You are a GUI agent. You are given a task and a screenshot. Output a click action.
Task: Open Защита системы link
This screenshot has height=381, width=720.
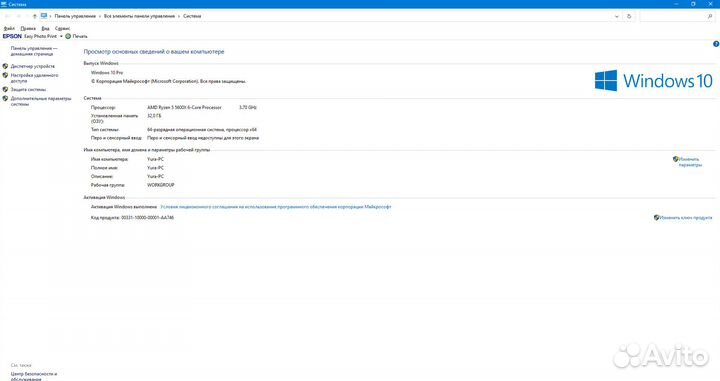click(28, 90)
